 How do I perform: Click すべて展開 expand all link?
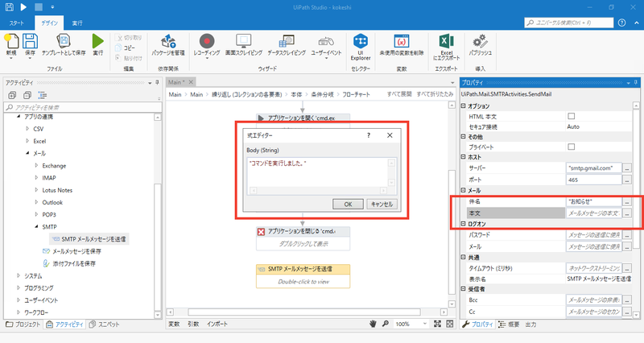click(x=399, y=94)
